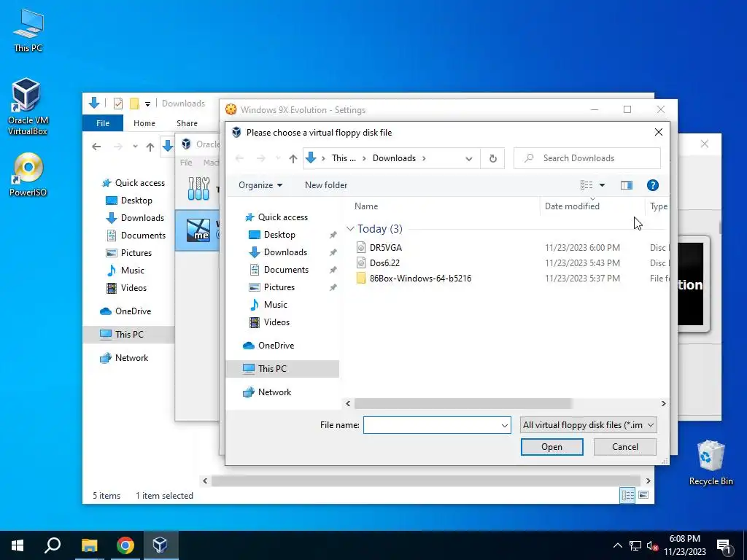Click the Open button
Screen dimensions: 747x560
click(x=551, y=447)
